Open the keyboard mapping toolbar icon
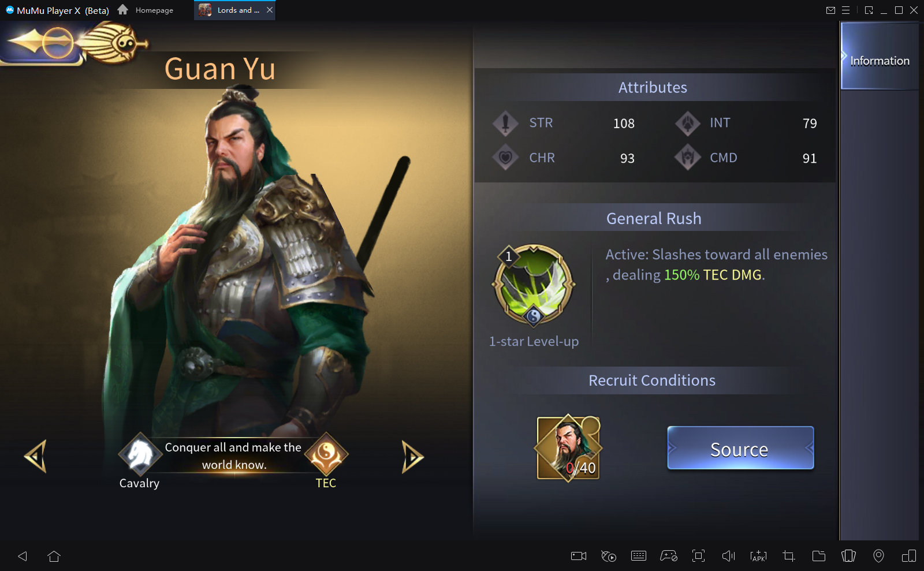 639,556
